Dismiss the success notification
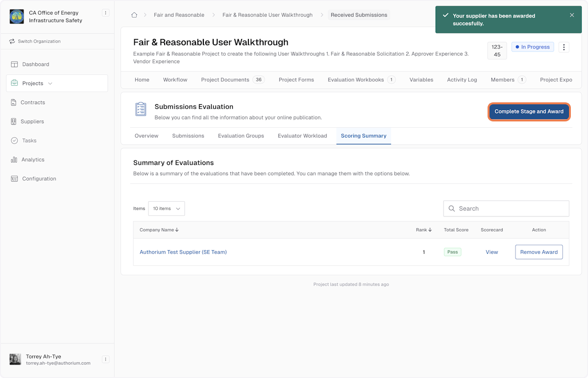This screenshot has height=378, width=588. [x=572, y=15]
